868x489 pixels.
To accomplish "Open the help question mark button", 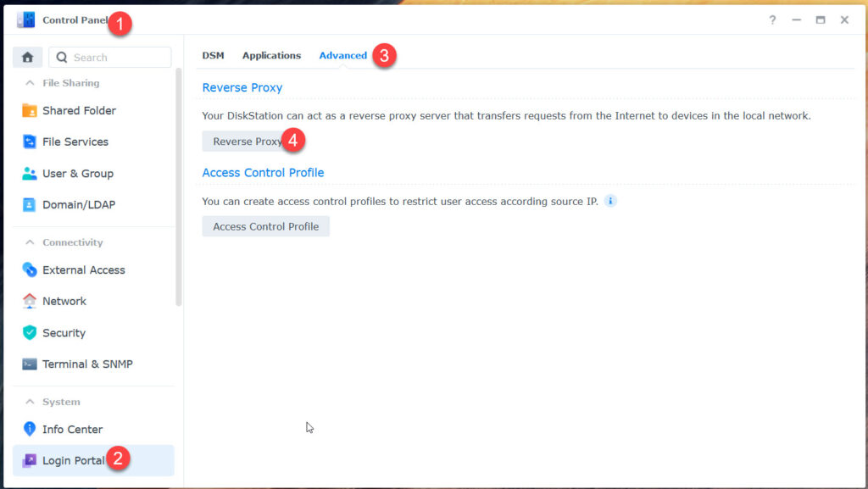I will click(x=772, y=19).
